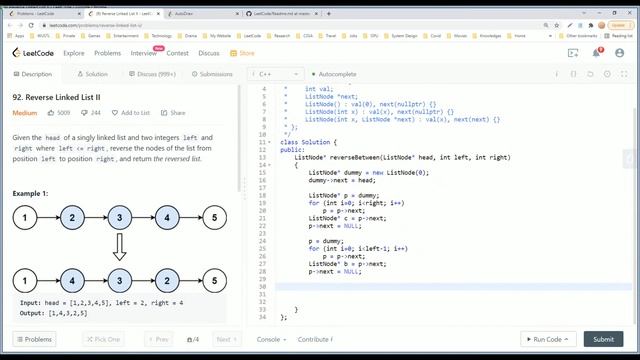Open Discuss in the top navigation
Image resolution: width=640 pixels, height=360 pixels.
click(x=209, y=53)
